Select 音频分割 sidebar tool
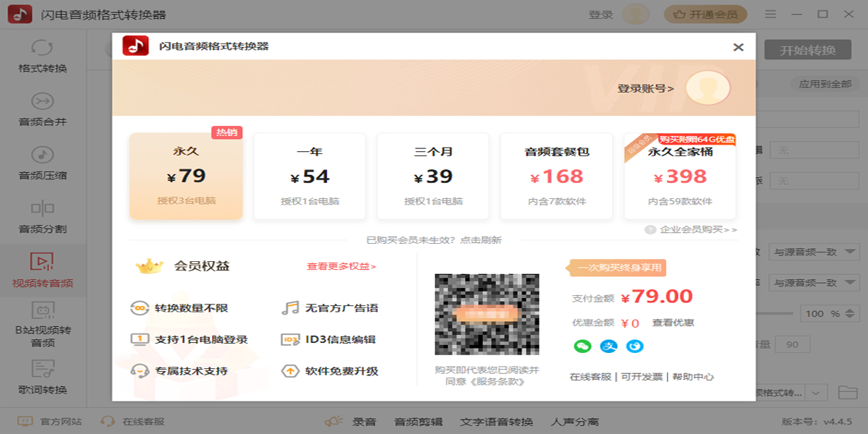Viewport: 868px width, 434px height. point(43,217)
